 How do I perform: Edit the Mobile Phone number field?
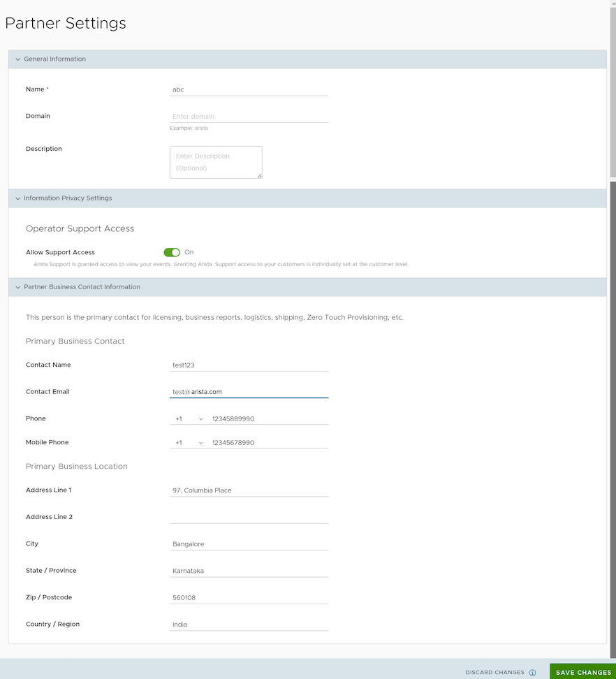269,443
